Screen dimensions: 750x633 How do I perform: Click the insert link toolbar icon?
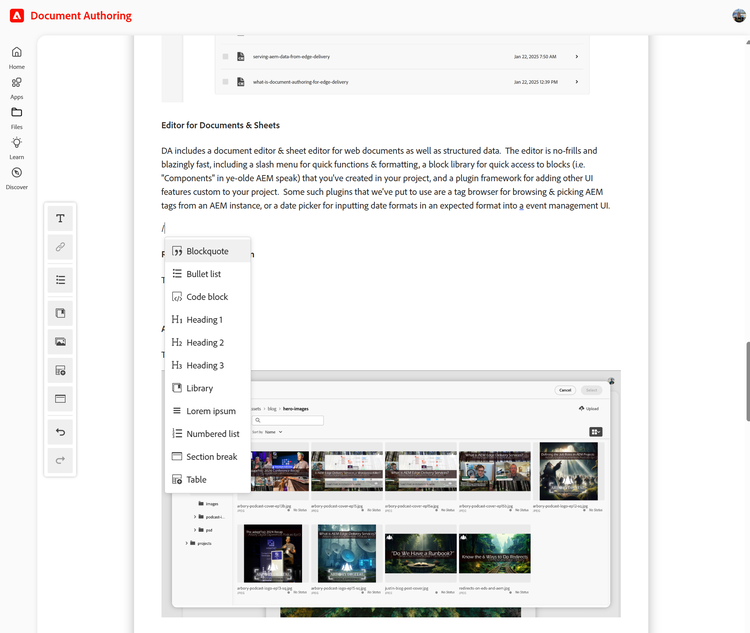(x=60, y=247)
